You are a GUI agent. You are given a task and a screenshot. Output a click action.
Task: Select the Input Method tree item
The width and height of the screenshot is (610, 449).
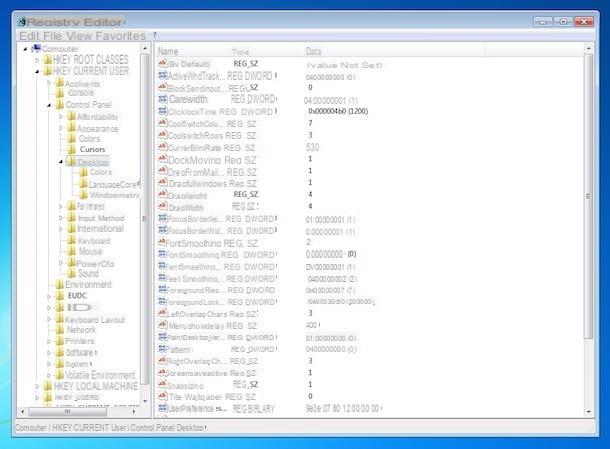(101, 218)
